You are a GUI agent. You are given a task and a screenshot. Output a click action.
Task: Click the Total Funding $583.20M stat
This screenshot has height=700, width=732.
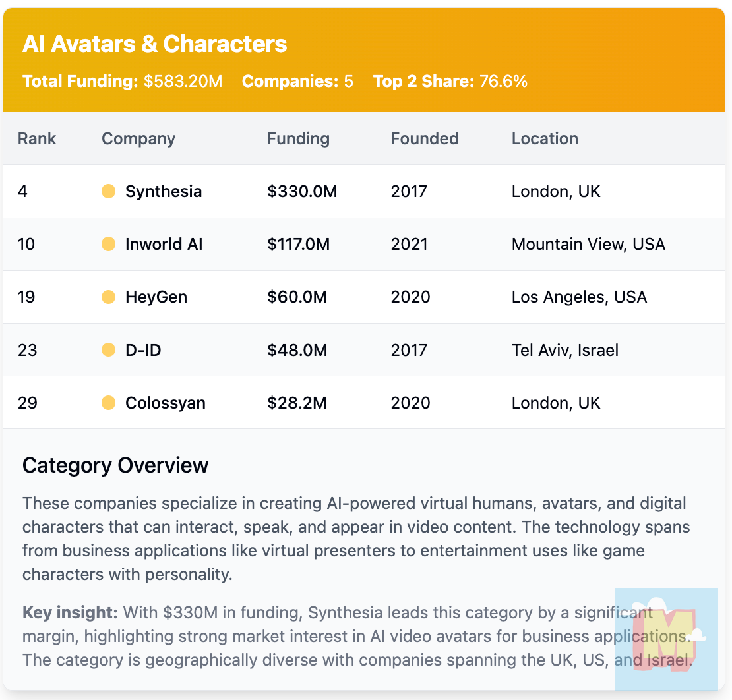click(x=122, y=81)
